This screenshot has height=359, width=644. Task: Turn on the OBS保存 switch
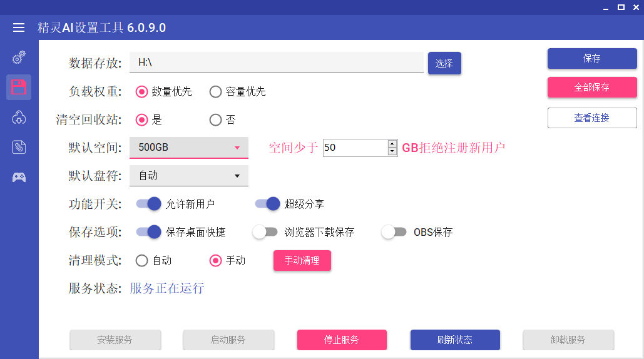[x=394, y=232]
